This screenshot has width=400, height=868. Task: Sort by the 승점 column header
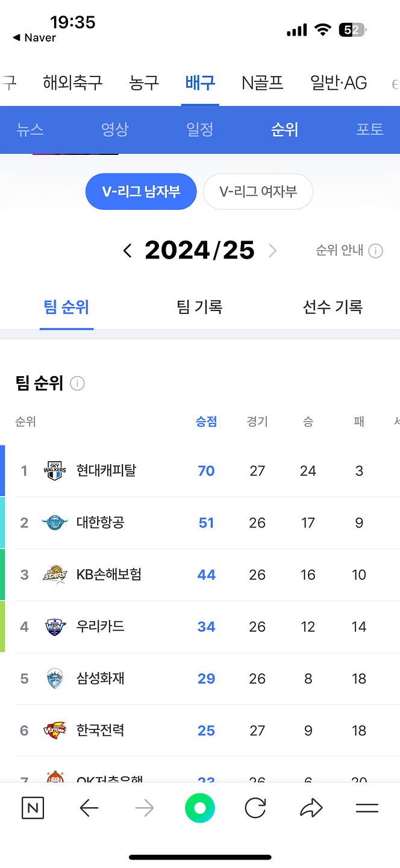click(206, 422)
